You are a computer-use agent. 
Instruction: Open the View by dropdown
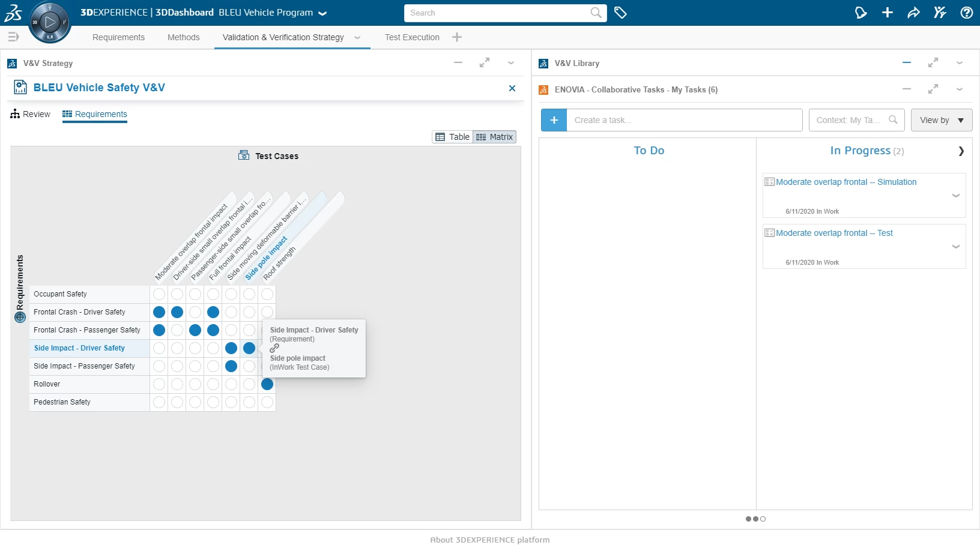tap(941, 120)
